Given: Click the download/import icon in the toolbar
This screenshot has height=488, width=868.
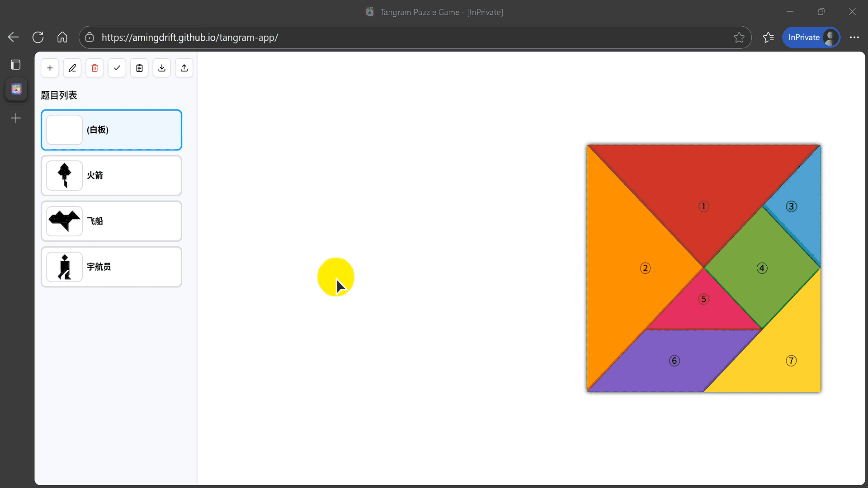Looking at the screenshot, I should tap(162, 68).
